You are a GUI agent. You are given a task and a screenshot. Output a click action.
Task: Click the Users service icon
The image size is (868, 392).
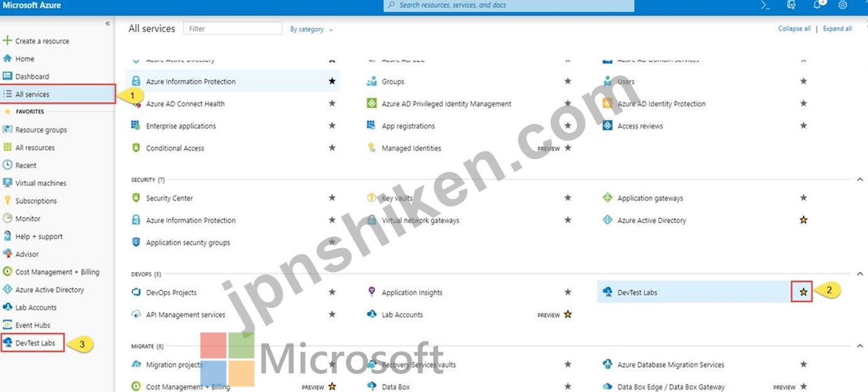click(x=607, y=82)
